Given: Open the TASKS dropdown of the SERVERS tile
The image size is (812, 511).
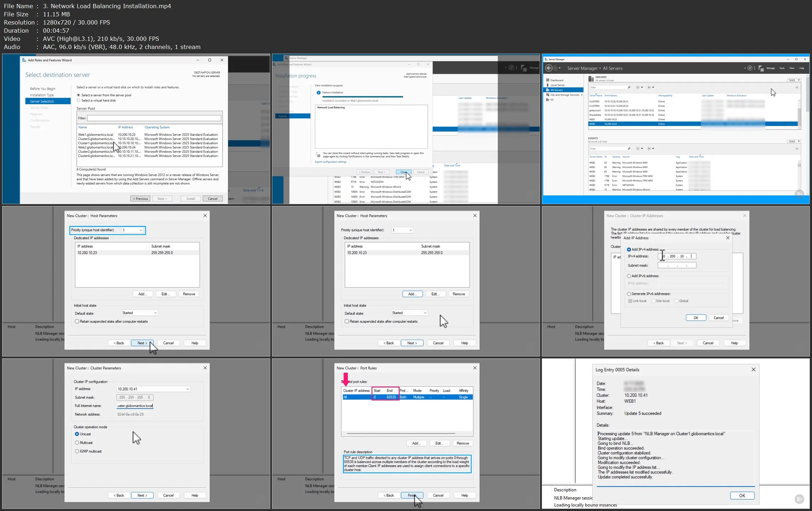Looking at the screenshot, I should 794,80.
